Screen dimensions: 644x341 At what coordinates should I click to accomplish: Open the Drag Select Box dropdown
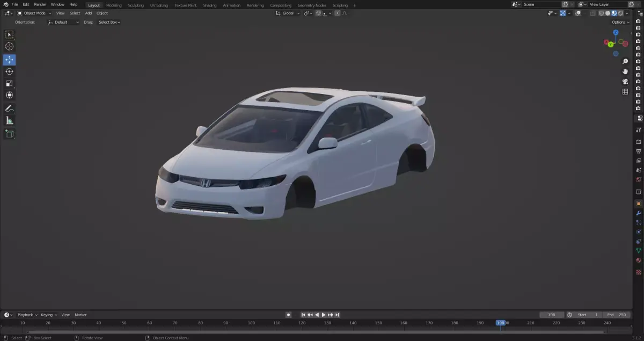tap(109, 22)
